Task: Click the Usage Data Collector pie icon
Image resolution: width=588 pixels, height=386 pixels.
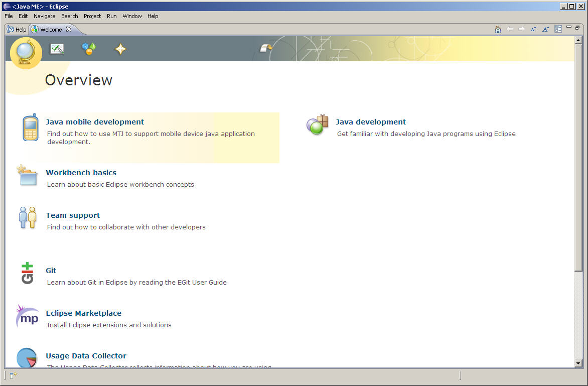Action: click(27, 357)
